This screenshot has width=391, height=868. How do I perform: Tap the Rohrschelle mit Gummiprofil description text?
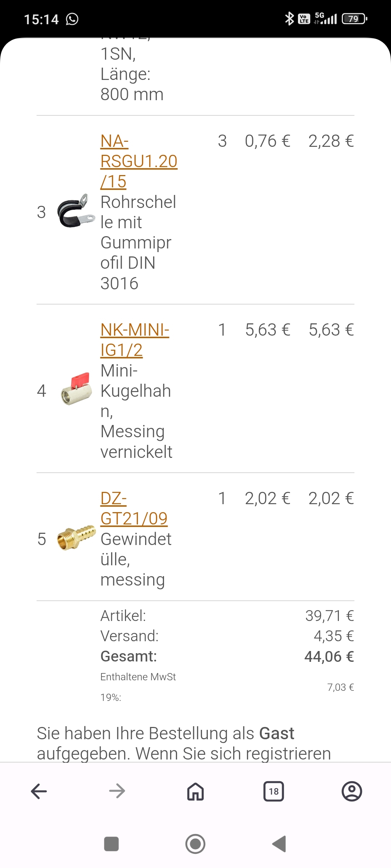tap(138, 242)
